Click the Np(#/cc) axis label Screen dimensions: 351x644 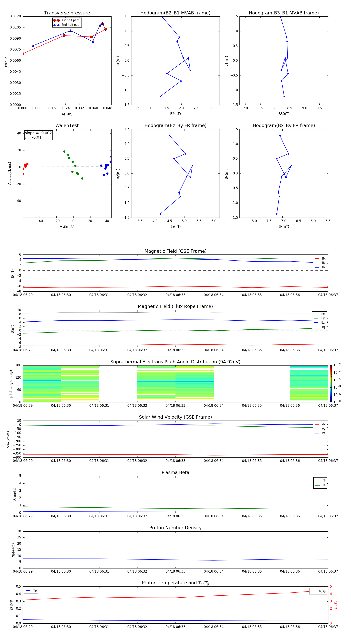click(13, 550)
